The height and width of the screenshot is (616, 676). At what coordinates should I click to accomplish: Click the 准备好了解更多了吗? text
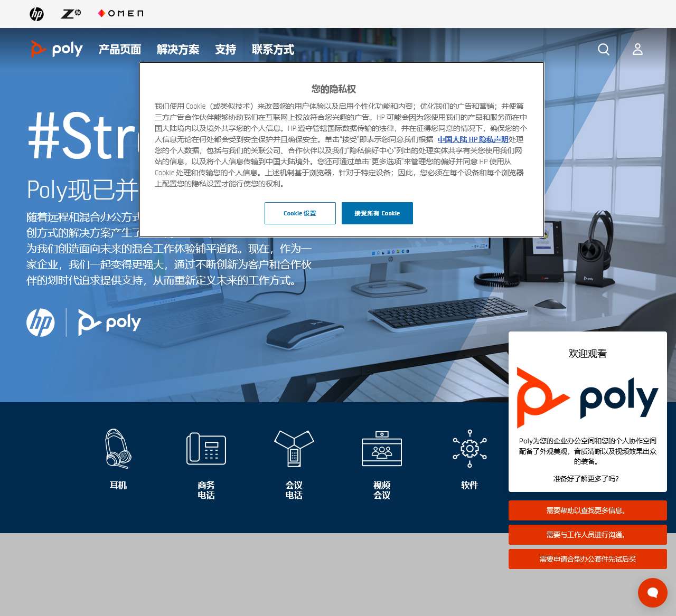586,479
